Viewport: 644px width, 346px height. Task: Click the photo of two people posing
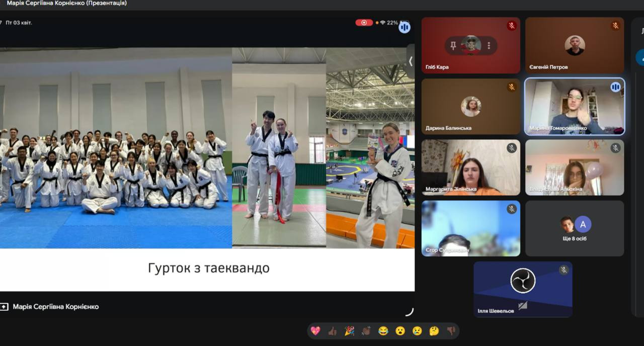click(279, 148)
